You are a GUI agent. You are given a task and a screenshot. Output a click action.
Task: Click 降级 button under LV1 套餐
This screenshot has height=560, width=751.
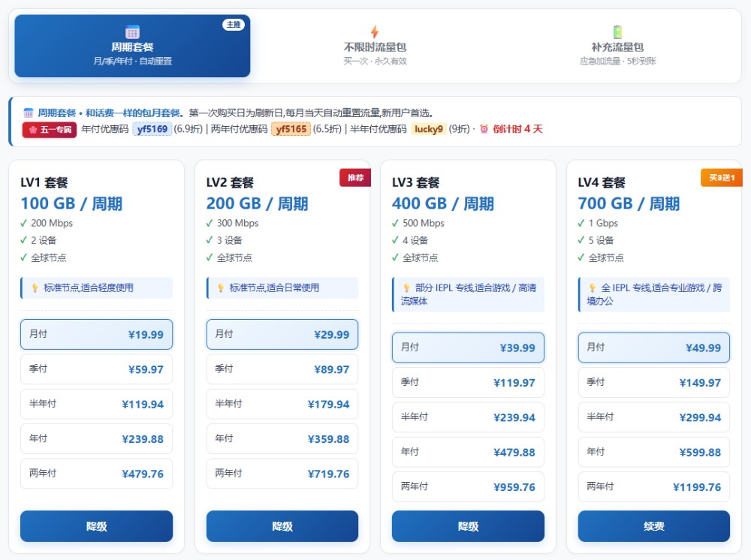[x=96, y=526]
